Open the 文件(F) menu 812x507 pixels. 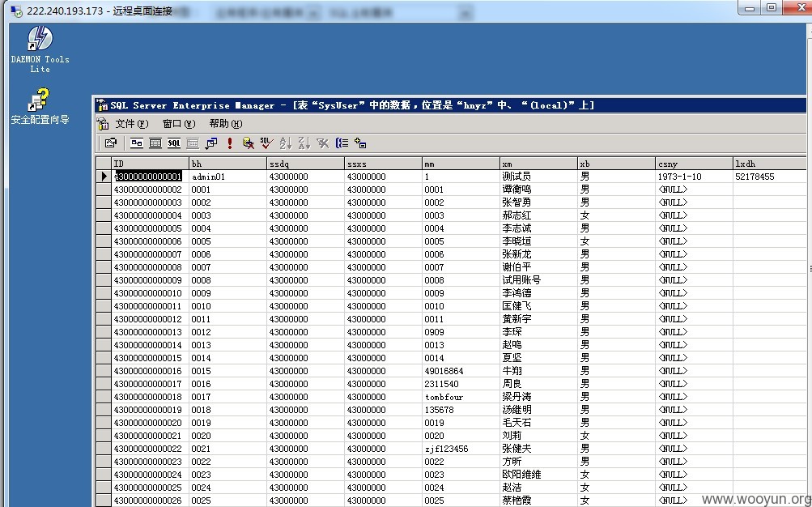point(131,124)
